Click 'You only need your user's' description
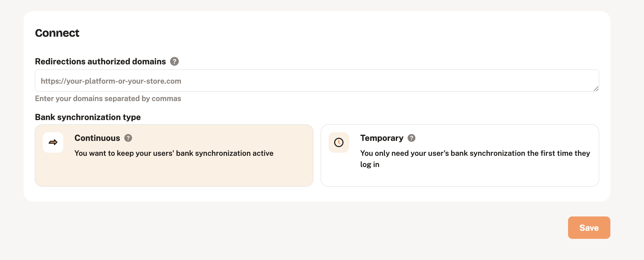The image size is (644, 260). pos(475,159)
